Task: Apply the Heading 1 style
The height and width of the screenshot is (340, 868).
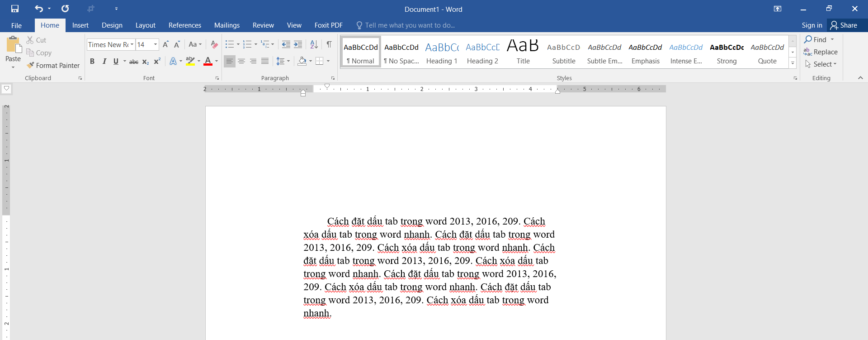Action: click(x=442, y=53)
